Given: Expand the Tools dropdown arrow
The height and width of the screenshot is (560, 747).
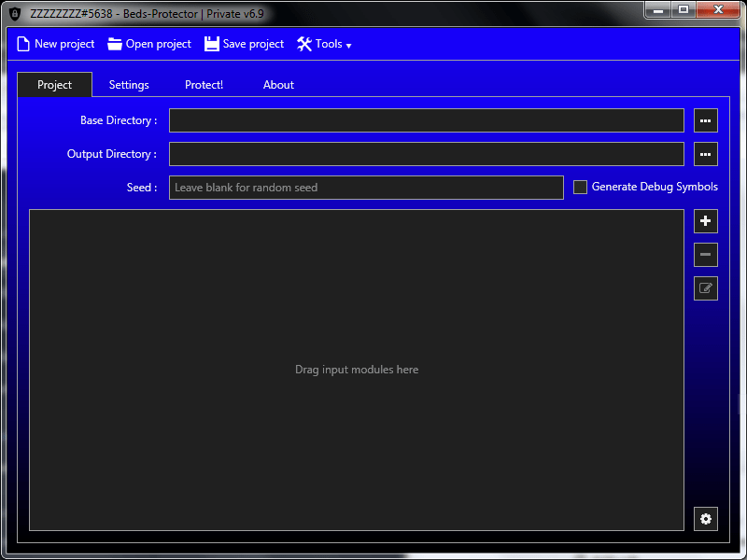Looking at the screenshot, I should click(348, 46).
